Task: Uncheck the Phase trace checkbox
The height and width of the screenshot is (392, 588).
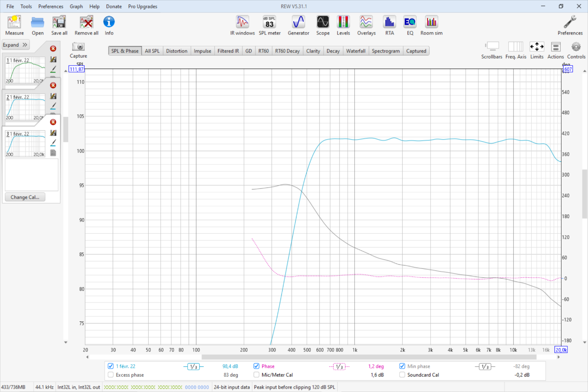Action: coord(256,366)
